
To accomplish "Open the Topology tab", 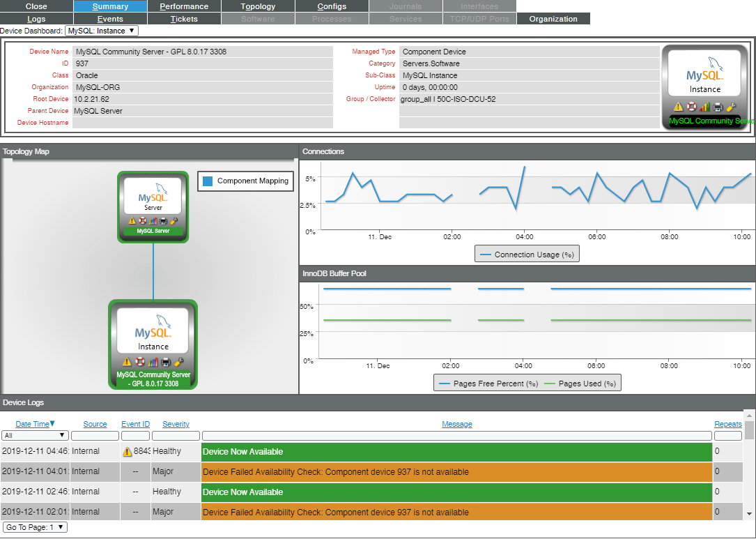I will click(258, 6).
